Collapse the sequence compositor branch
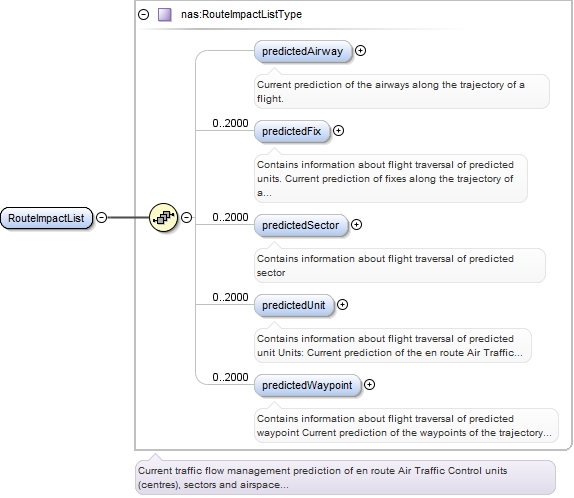This screenshot has height=498, width=574. click(x=187, y=218)
